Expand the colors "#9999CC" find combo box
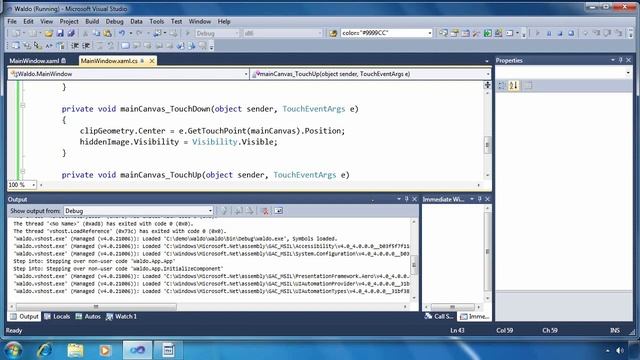This screenshot has height=360, width=640. point(429,33)
